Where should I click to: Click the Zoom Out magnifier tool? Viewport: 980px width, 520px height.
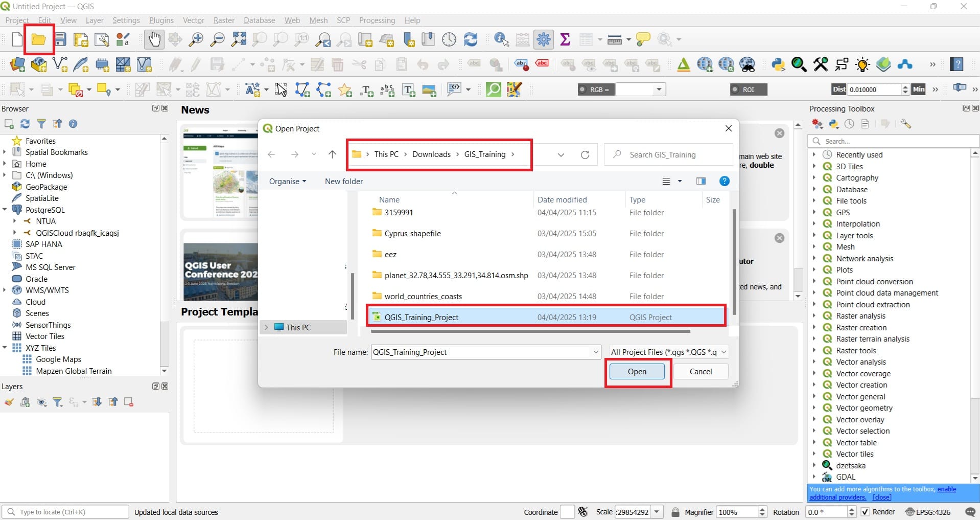pyautogui.click(x=218, y=39)
